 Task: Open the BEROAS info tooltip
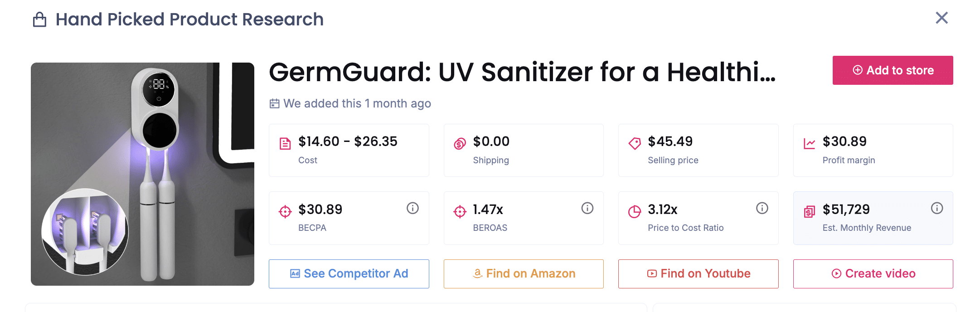(587, 208)
